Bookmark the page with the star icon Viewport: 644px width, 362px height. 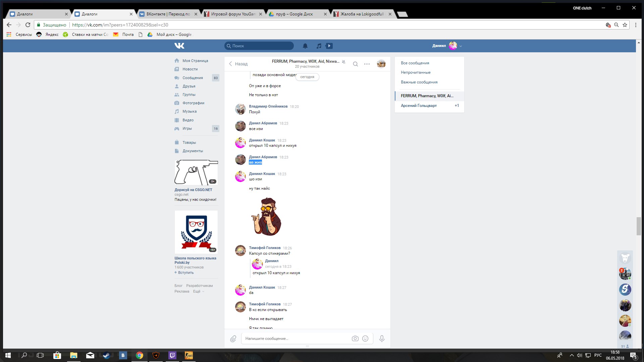point(625,25)
